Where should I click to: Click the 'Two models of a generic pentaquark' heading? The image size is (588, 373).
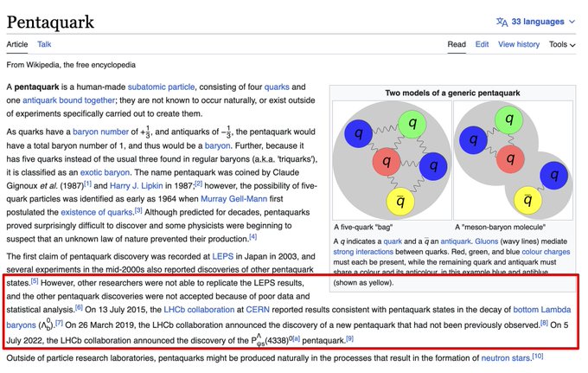(x=452, y=93)
